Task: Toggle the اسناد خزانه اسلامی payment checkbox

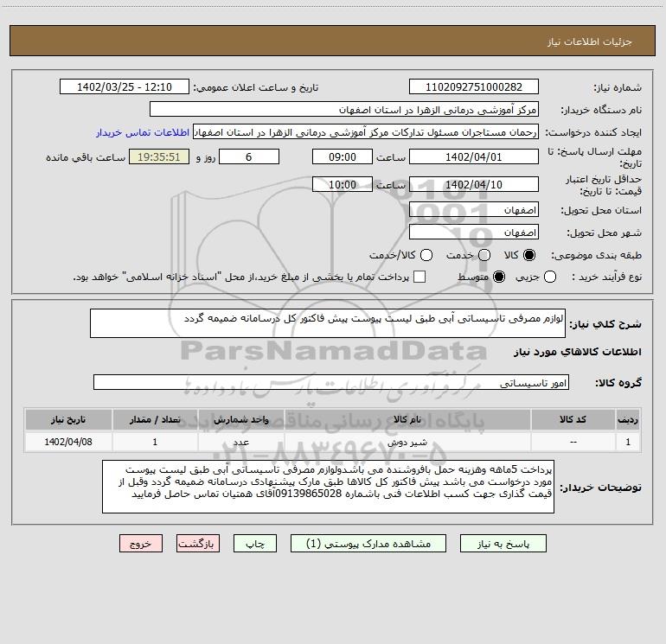Action: 419,277
